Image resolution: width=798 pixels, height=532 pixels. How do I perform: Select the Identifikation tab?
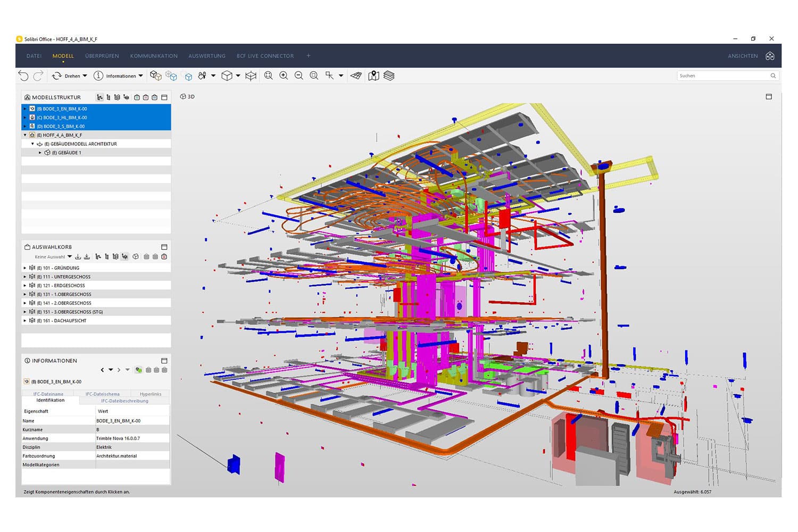point(51,400)
